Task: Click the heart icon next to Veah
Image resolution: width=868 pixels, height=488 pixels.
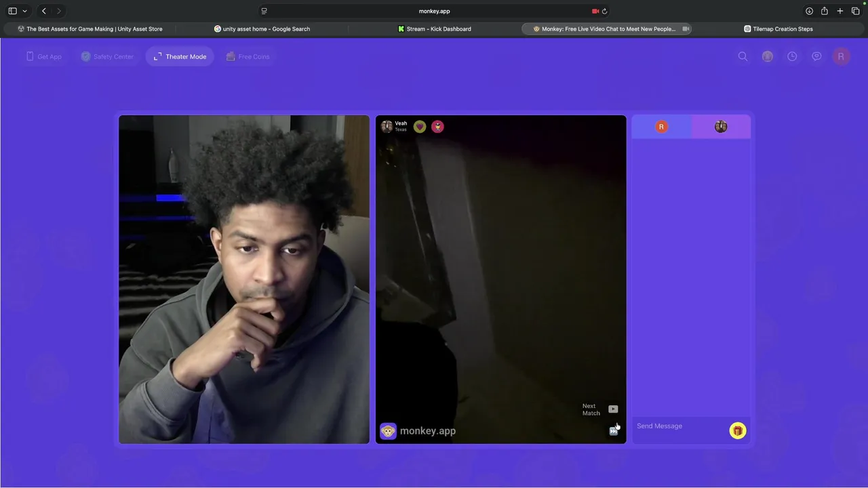Action: [x=420, y=127]
